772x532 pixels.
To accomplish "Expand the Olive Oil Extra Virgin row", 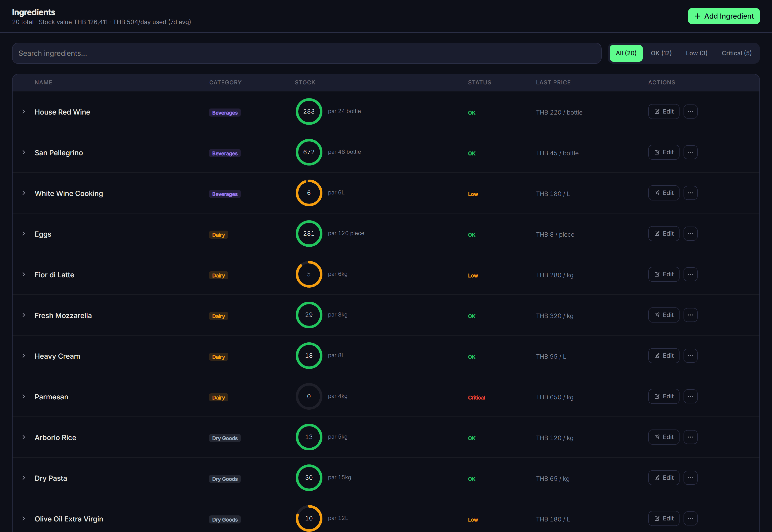I will click(x=24, y=518).
